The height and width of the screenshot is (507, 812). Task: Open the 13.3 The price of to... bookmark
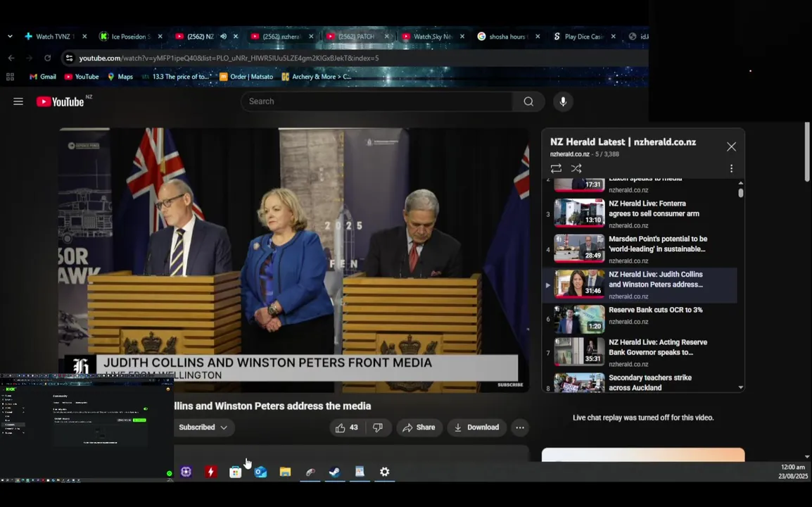click(175, 77)
